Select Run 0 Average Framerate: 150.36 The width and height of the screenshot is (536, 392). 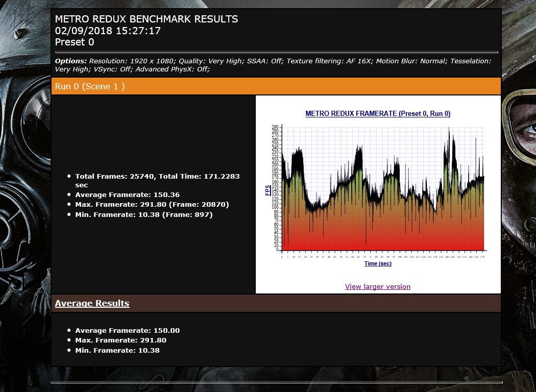click(x=127, y=195)
